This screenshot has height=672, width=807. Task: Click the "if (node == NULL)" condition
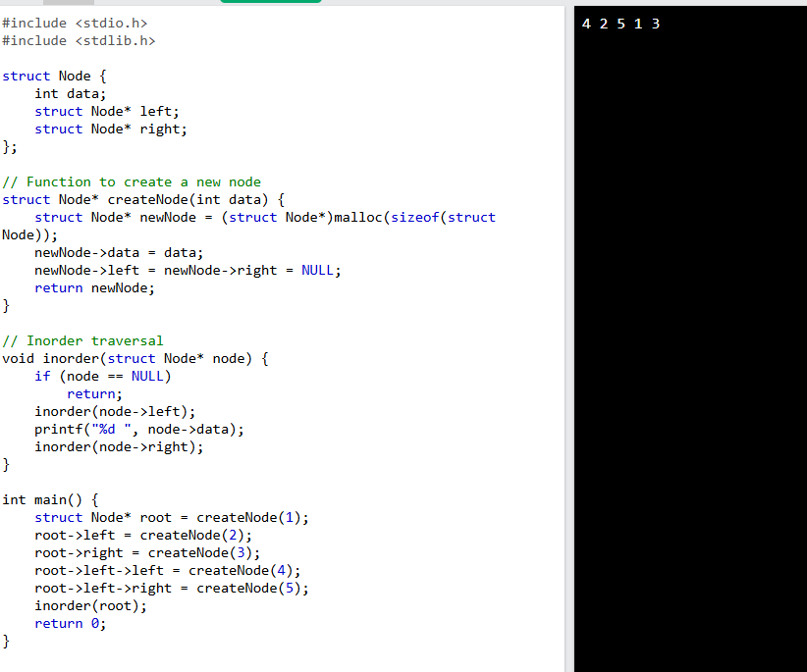point(103,377)
